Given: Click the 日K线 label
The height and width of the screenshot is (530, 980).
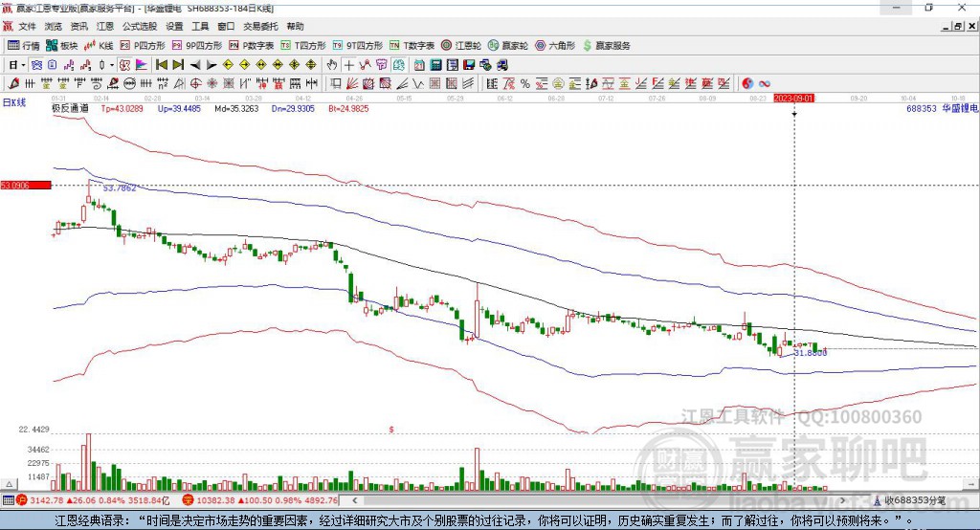Looking at the screenshot, I should 14,102.
